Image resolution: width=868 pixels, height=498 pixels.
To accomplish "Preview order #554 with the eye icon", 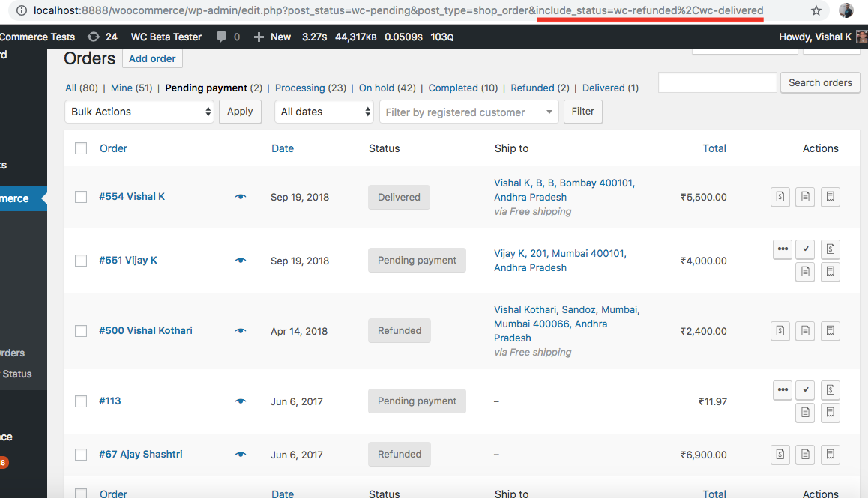I will point(241,197).
